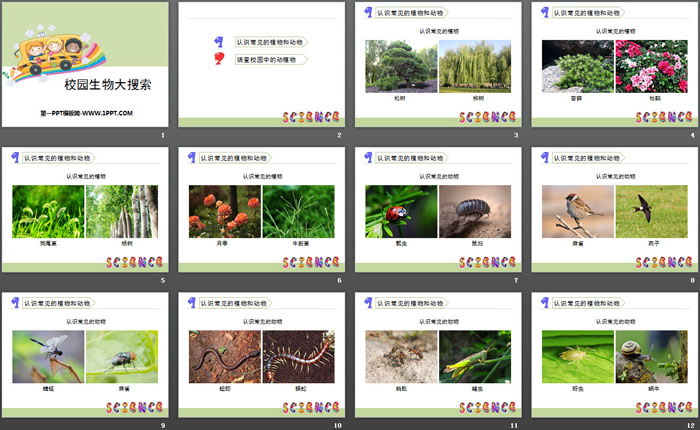Click the blue 1 section icon on slide 12
The height and width of the screenshot is (430, 700).
pos(545,302)
